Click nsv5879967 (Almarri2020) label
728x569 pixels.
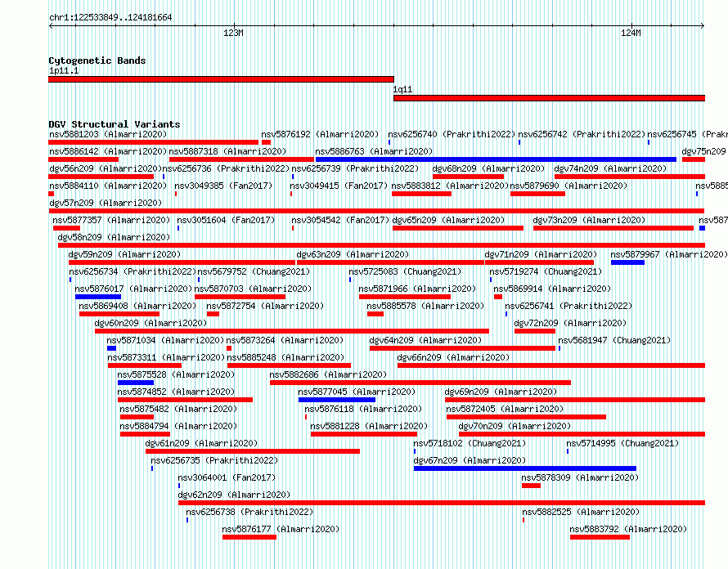click(x=668, y=254)
